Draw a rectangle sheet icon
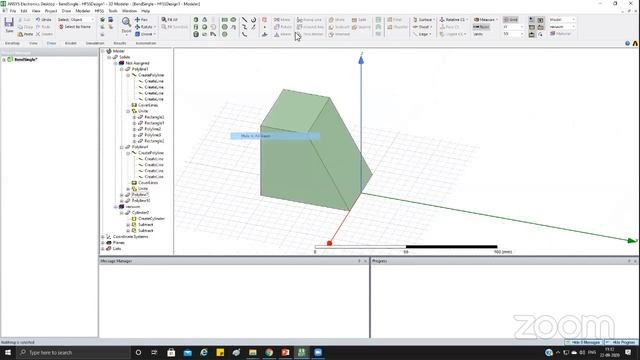The image size is (640, 360). tap(224, 20)
